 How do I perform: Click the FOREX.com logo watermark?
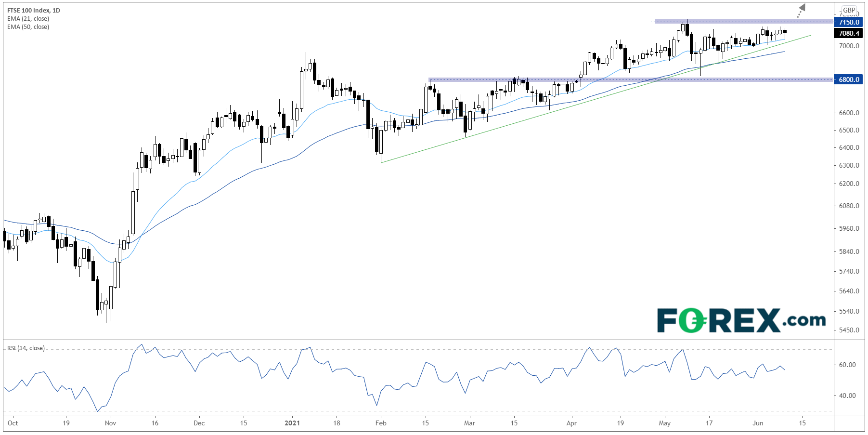tap(741, 321)
